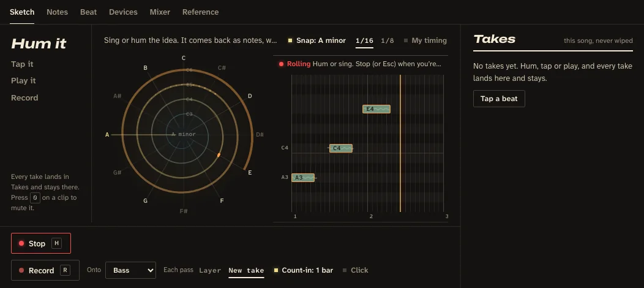Click the C pitch label on wheel
The height and width of the screenshot is (288, 644).
pyautogui.click(x=184, y=58)
